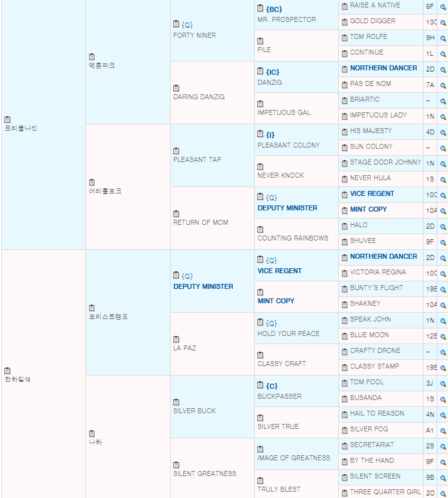Viewport: 448px width, 498px height.
Task: Open magnifier search for PAS DE NOM row
Action: point(443,85)
